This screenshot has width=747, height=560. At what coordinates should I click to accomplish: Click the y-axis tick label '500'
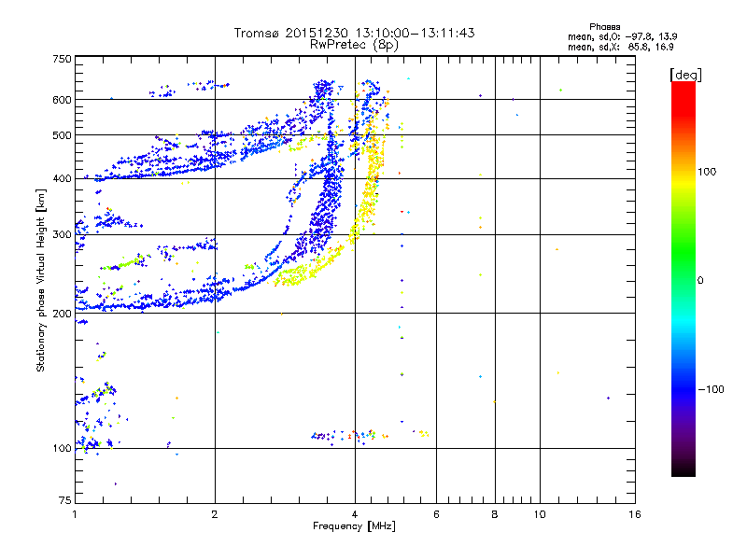pos(62,135)
